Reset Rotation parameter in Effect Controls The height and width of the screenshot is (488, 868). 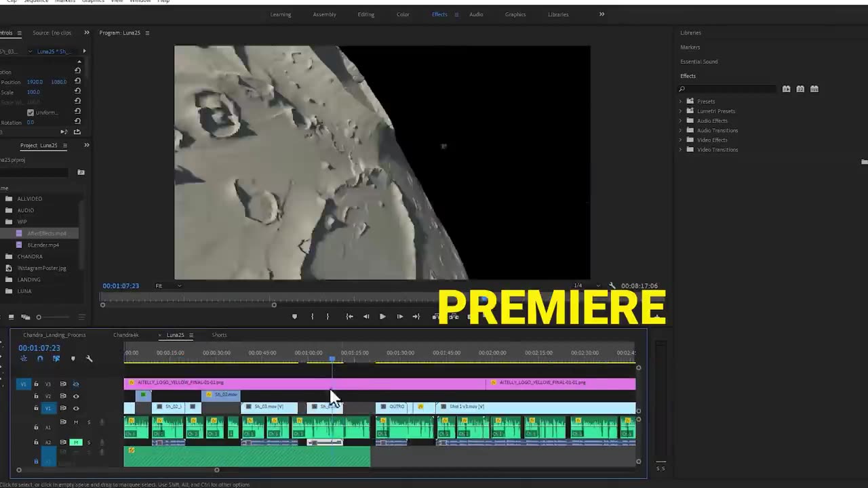pyautogui.click(x=77, y=123)
